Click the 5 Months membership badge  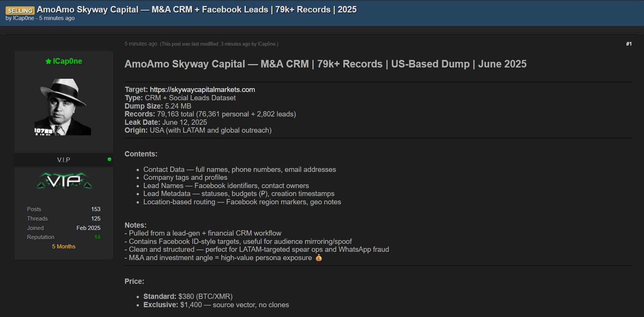point(64,247)
